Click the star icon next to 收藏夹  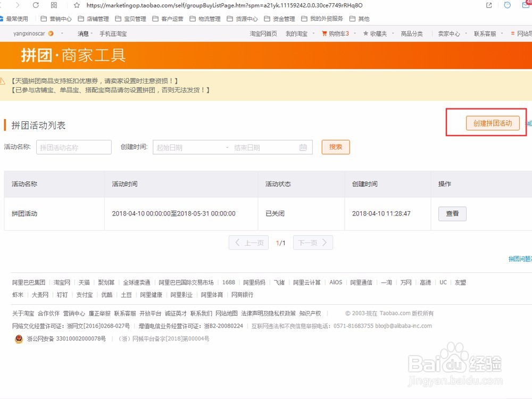click(365, 33)
